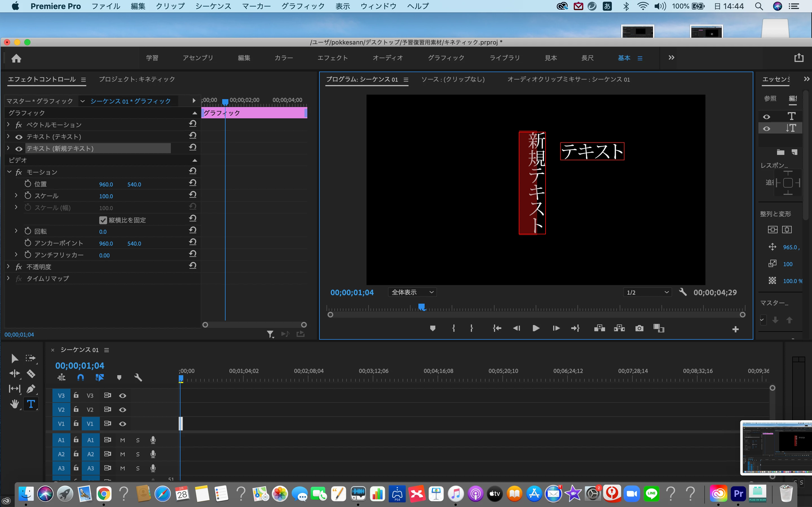Toggle V2 track output eye

pos(123,410)
